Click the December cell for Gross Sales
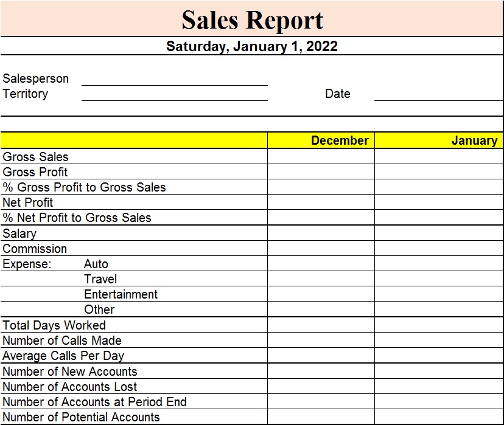 click(321, 156)
